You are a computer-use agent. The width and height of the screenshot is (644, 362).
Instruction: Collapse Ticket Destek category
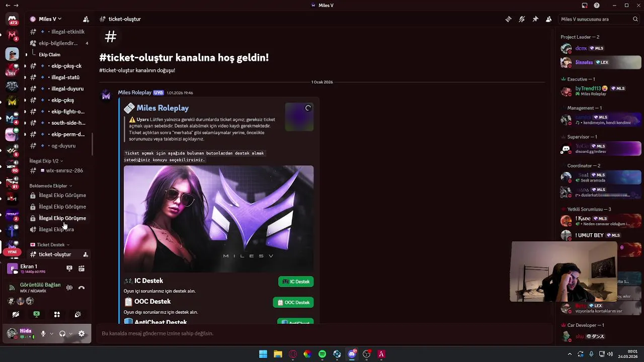coord(50,245)
